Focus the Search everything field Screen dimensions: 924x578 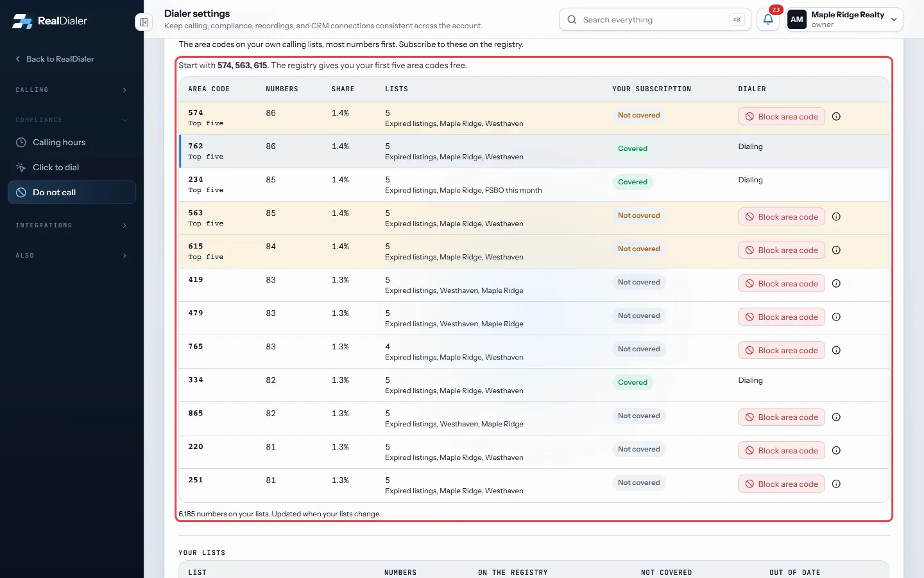[655, 20]
